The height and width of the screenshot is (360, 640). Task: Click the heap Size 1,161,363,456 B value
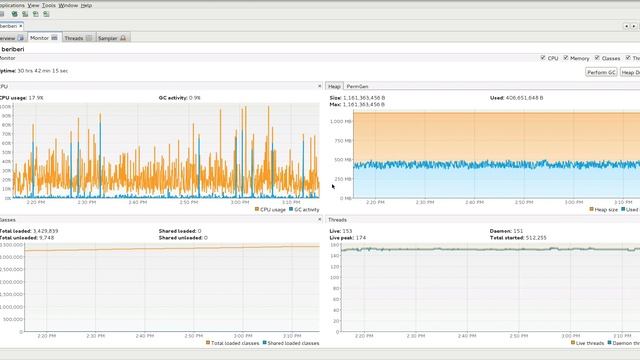[x=364, y=98]
